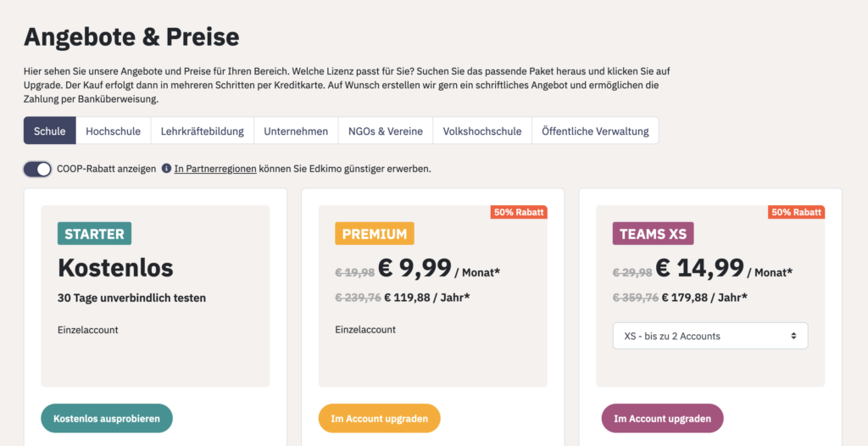The width and height of the screenshot is (868, 446).
Task: Click the 50% Rabatt badge on Teams XS
Action: [796, 212]
